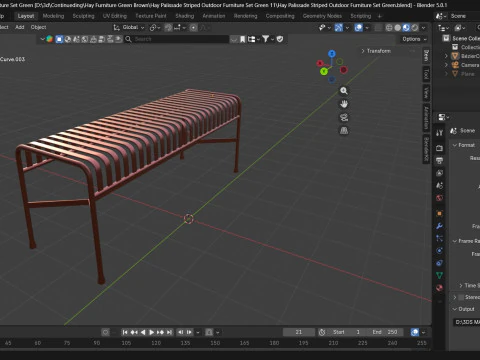This screenshot has height=360, width=480.
Task: Switch to the Shading workspace tab
Action: [x=185, y=16]
